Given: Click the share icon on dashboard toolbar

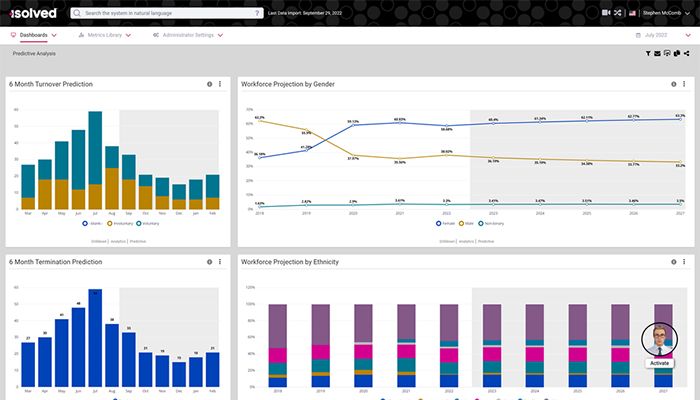Looking at the screenshot, I should click(x=688, y=53).
